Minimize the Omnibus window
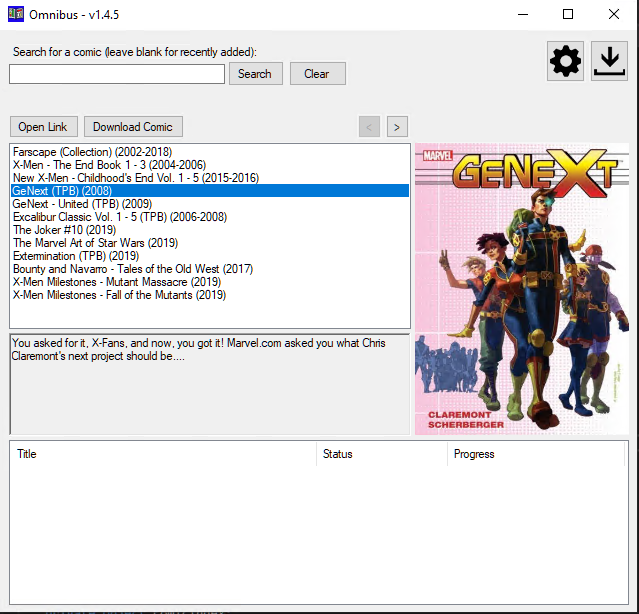Viewport: 639px width, 614px height. click(x=523, y=15)
